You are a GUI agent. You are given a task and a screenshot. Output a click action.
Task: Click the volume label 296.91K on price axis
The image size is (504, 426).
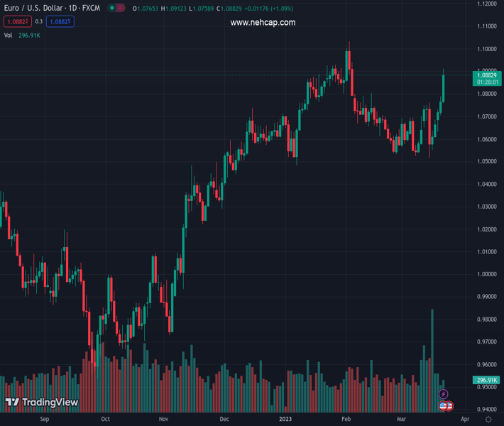pos(487,381)
